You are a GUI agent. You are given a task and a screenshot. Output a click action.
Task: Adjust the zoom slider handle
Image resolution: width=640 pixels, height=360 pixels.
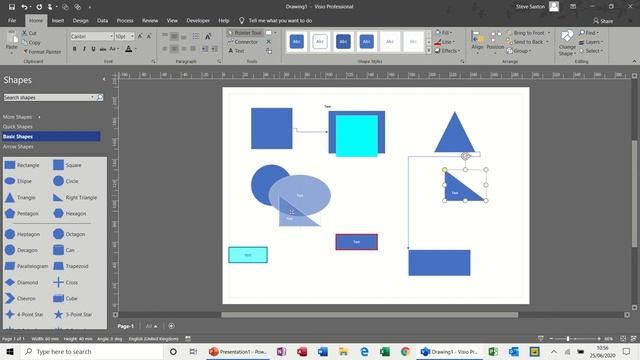(567, 338)
